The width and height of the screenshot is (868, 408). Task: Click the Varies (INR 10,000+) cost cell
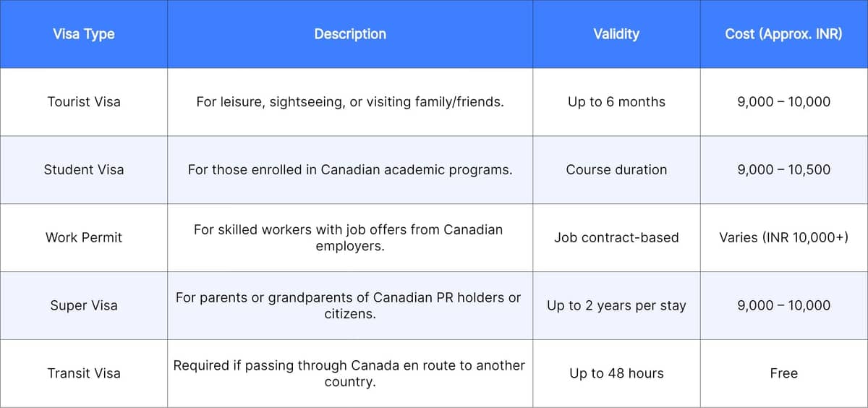[783, 237]
